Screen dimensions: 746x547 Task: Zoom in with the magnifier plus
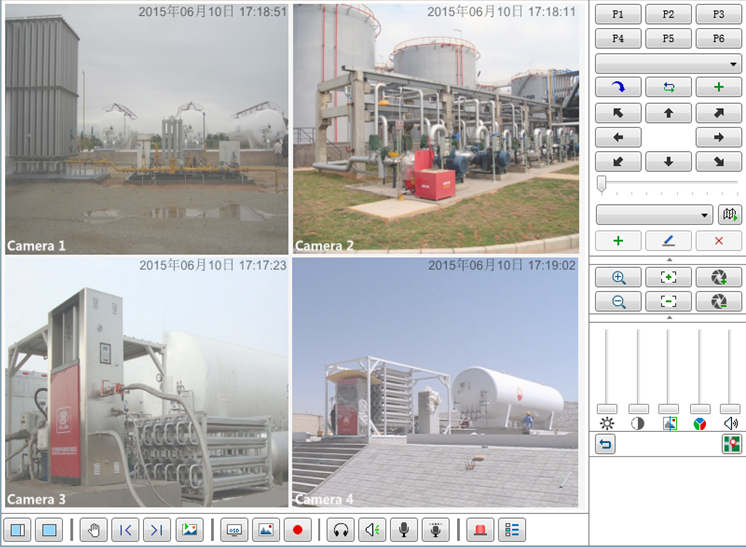618,277
